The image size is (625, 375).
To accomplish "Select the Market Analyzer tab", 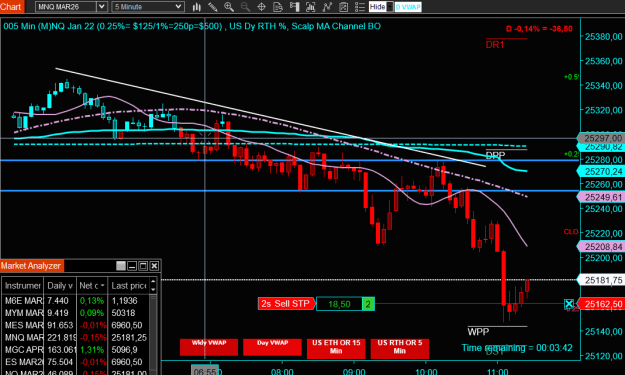I will click(x=31, y=266).
